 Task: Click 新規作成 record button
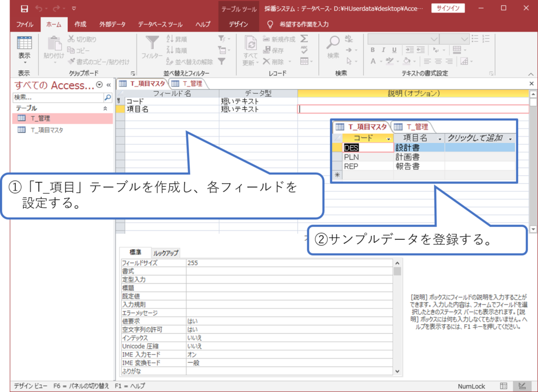[x=279, y=39]
